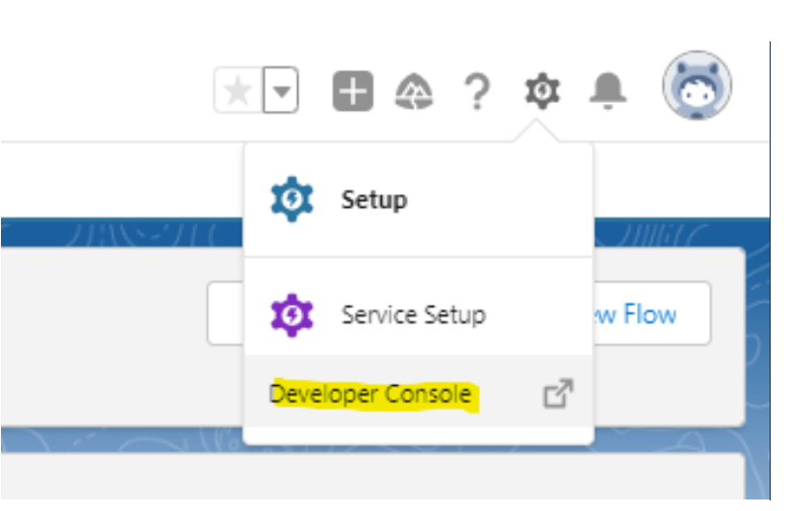Open Developer Console from the menu

tap(370, 394)
